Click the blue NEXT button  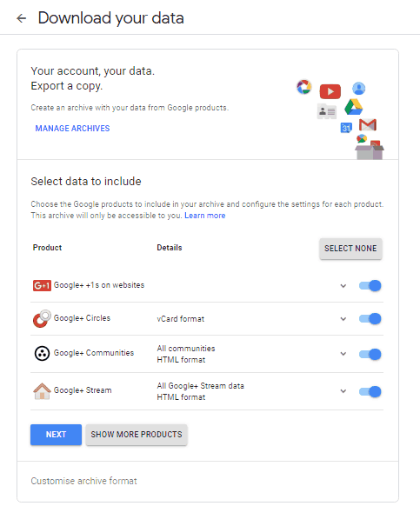(56, 435)
